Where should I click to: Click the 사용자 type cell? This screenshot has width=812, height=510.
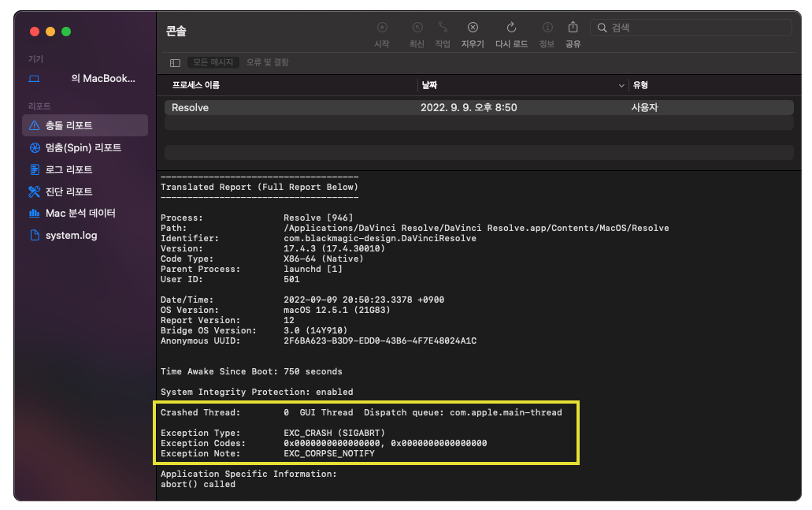coord(644,107)
